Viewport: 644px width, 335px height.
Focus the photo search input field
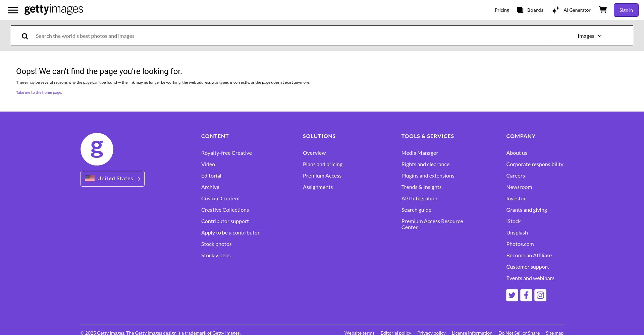288,36
